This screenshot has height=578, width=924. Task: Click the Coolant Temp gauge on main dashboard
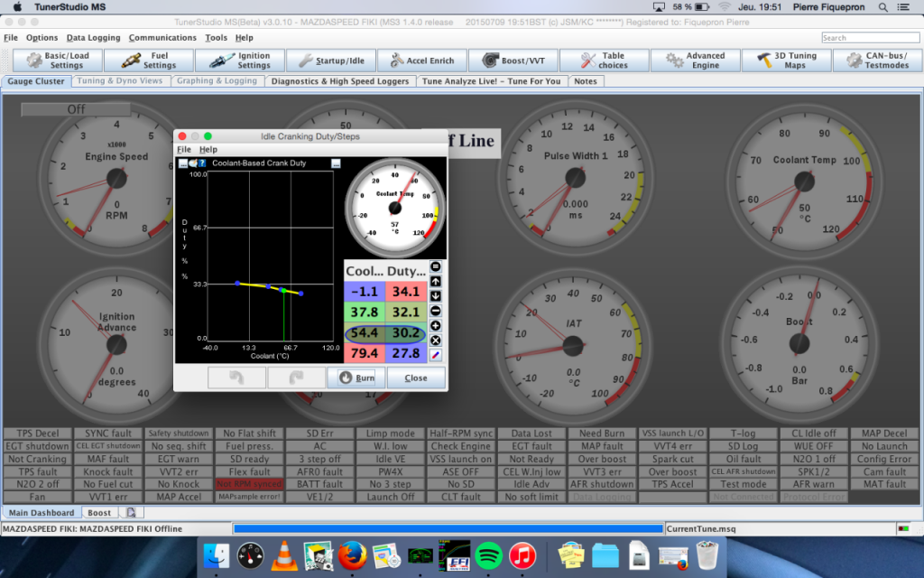804,181
